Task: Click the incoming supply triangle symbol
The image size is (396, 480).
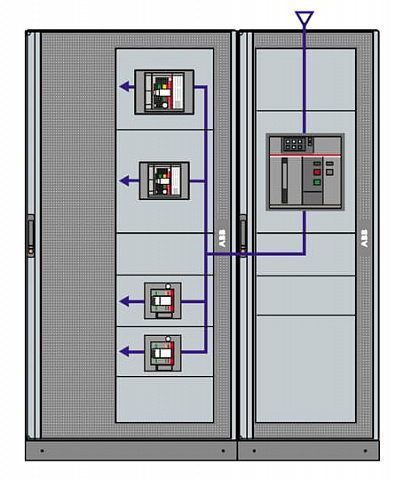Action: pos(304,18)
